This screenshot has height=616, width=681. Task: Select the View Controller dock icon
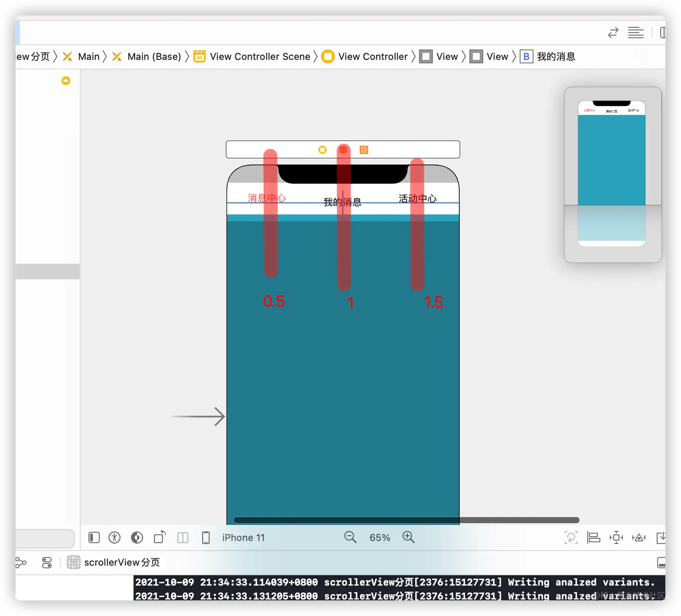pos(322,150)
